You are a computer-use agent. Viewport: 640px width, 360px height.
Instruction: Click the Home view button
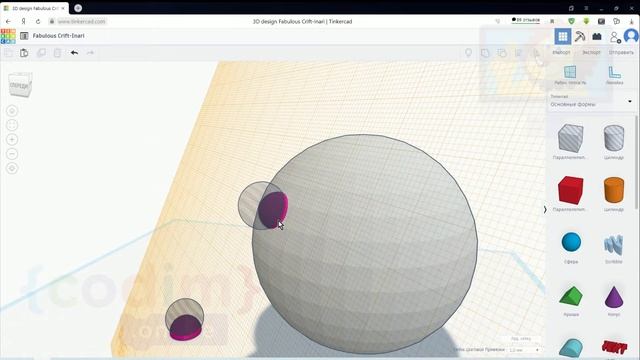coord(12,111)
